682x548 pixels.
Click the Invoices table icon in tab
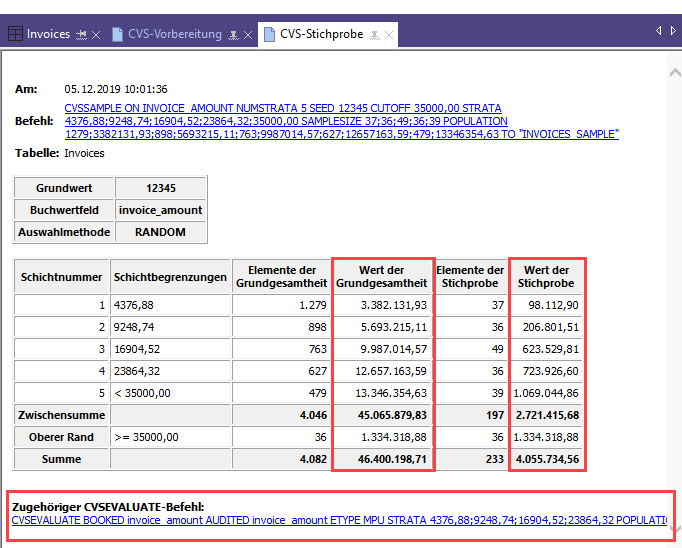click(x=15, y=34)
